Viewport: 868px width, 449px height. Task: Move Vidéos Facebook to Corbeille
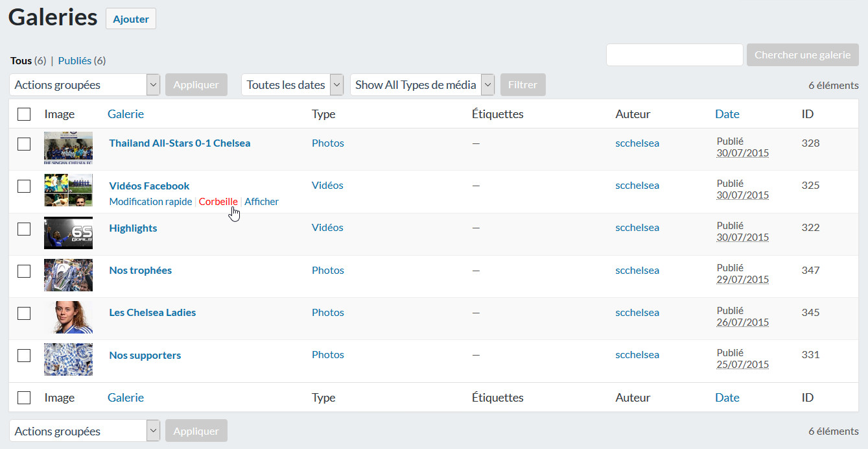218,201
